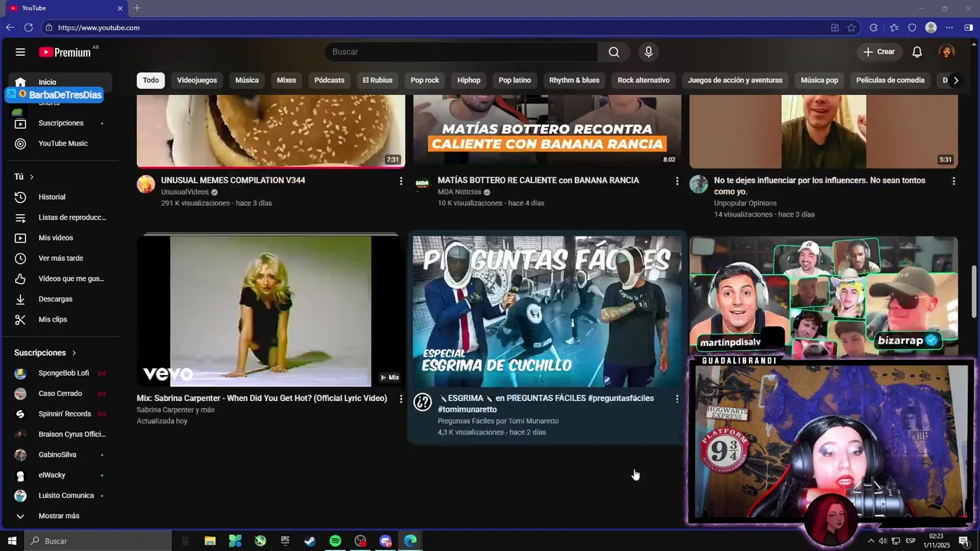Open Videos que me gustan
The width and height of the screenshot is (980, 551).
(60, 279)
